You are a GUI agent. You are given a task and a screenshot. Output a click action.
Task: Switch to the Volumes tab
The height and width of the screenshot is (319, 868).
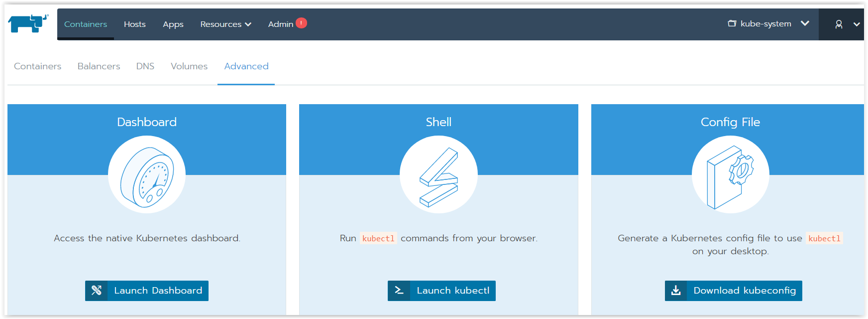click(189, 66)
